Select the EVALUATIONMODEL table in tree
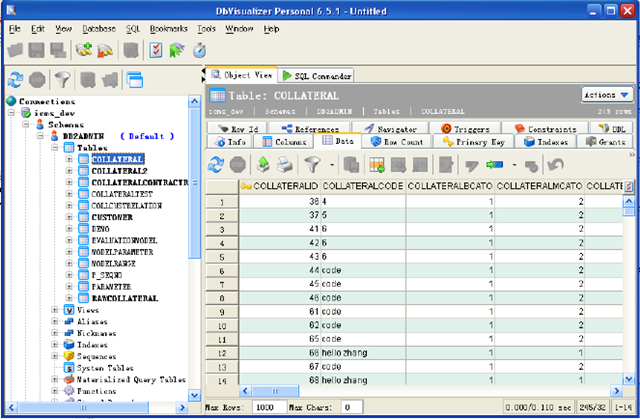The height and width of the screenshot is (419, 640). (124, 240)
